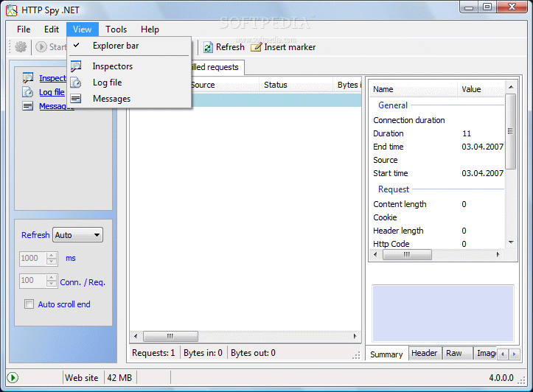Screen dimensions: 533x392
Task: Click the Value column header in properties
Action: coord(481,89)
